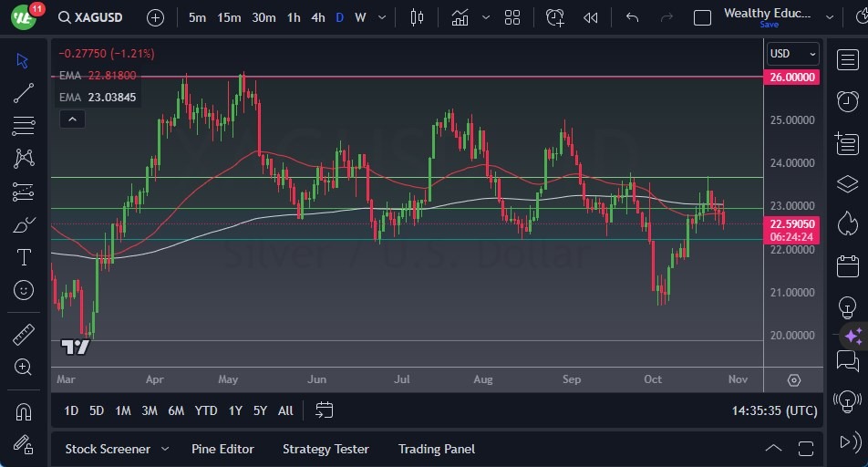The width and height of the screenshot is (868, 467).
Task: Open the alerts alarm clock panel
Action: click(x=847, y=100)
